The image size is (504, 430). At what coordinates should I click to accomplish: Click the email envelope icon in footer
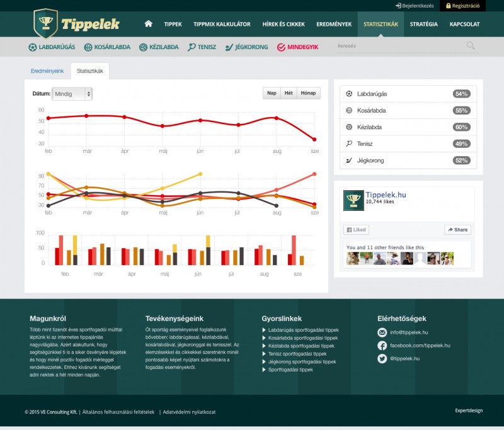click(382, 332)
